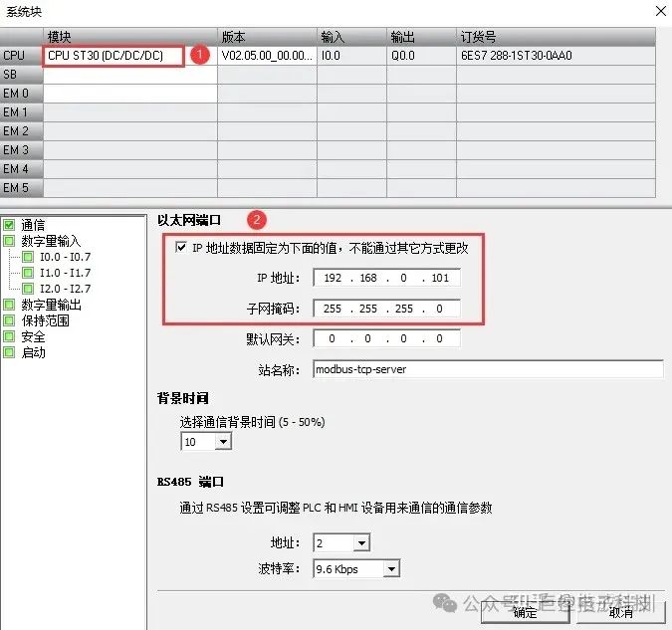Select 启动 label in the tree

33,352
